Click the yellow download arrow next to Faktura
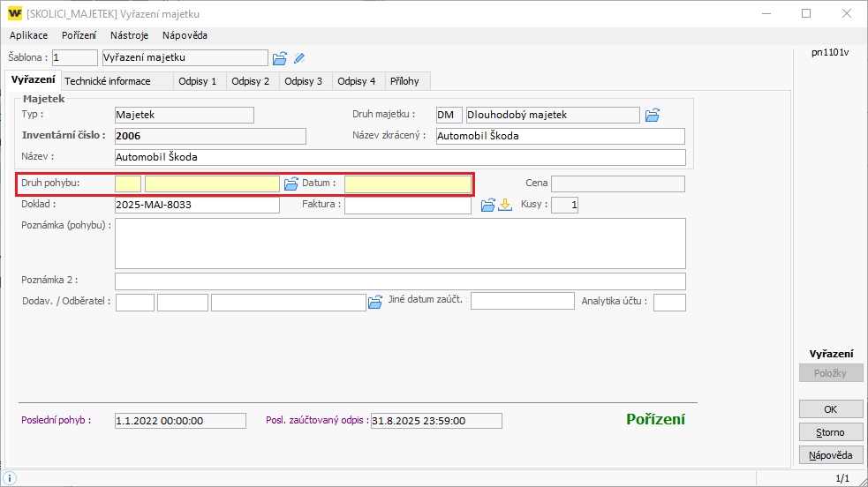 point(505,206)
